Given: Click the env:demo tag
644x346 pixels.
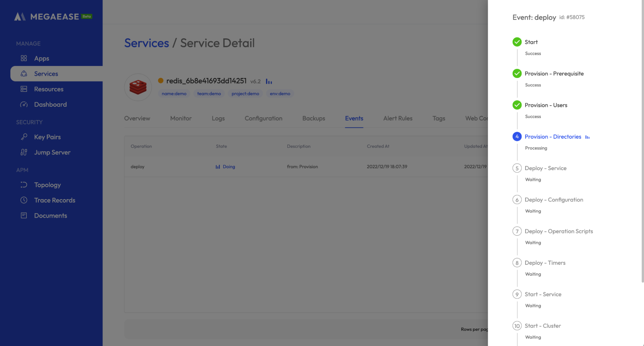Looking at the screenshot, I should point(280,94).
